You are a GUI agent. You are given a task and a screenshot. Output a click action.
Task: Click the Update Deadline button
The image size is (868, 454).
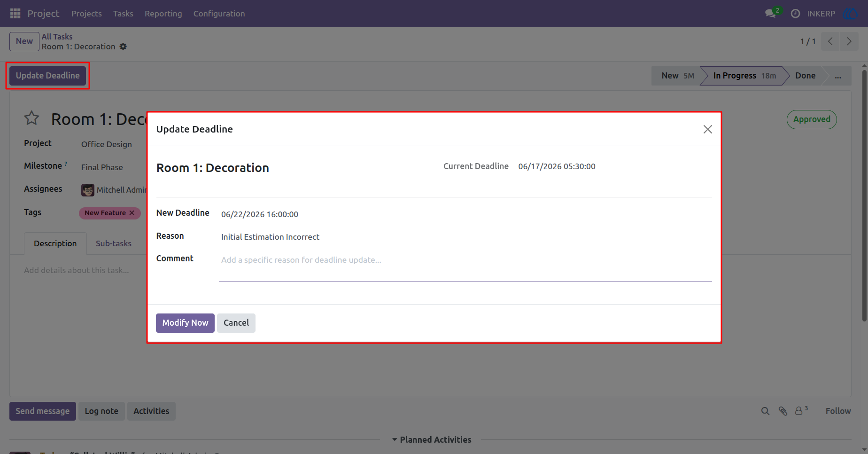point(48,76)
